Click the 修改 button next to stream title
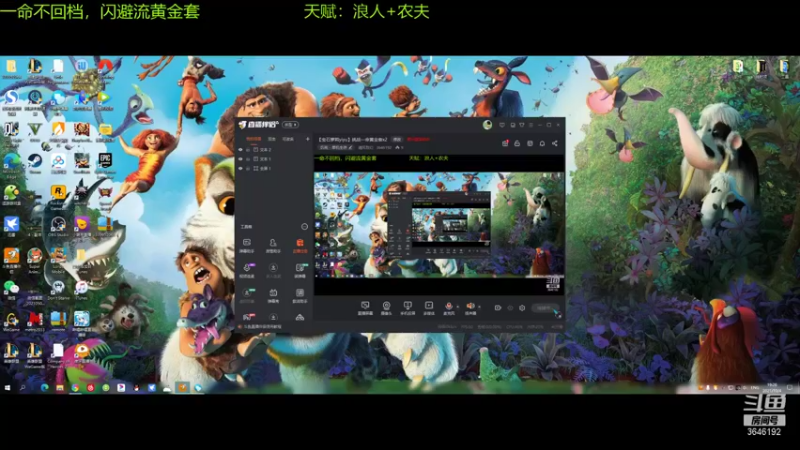 [x=397, y=139]
